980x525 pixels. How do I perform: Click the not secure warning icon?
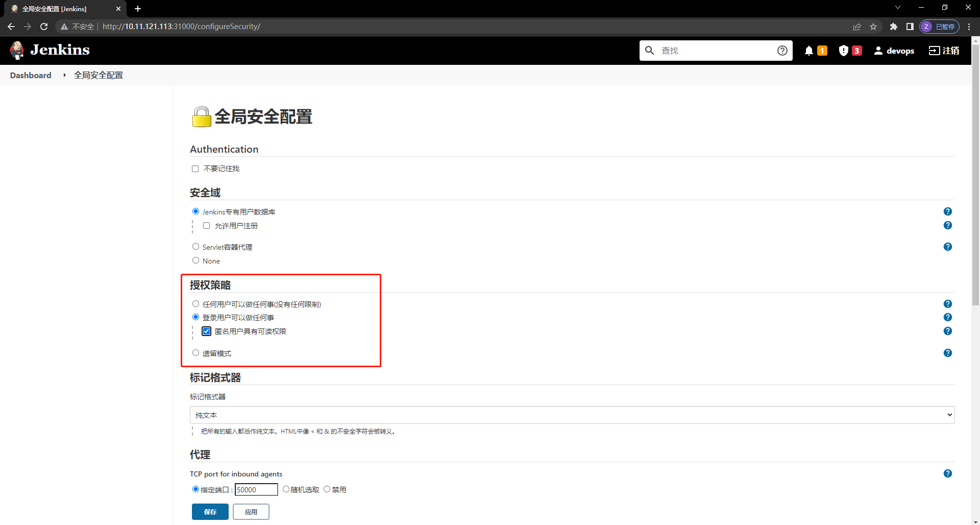click(64, 27)
